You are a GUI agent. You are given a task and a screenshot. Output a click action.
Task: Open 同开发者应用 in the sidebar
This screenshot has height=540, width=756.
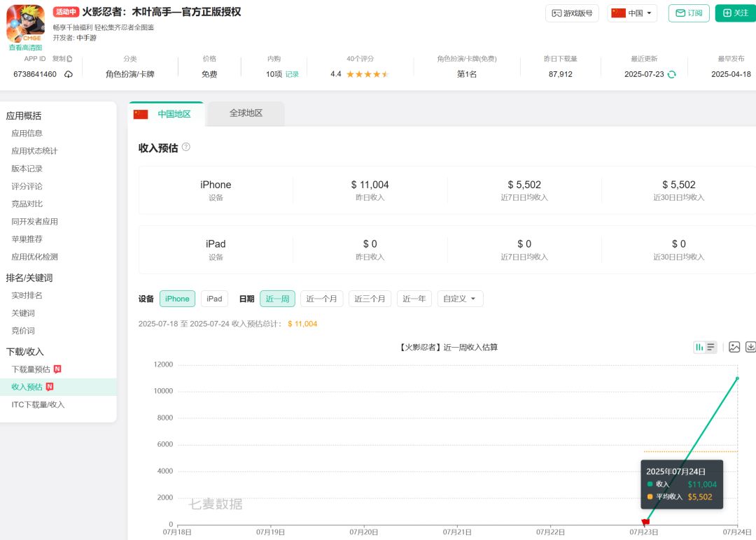(35, 222)
